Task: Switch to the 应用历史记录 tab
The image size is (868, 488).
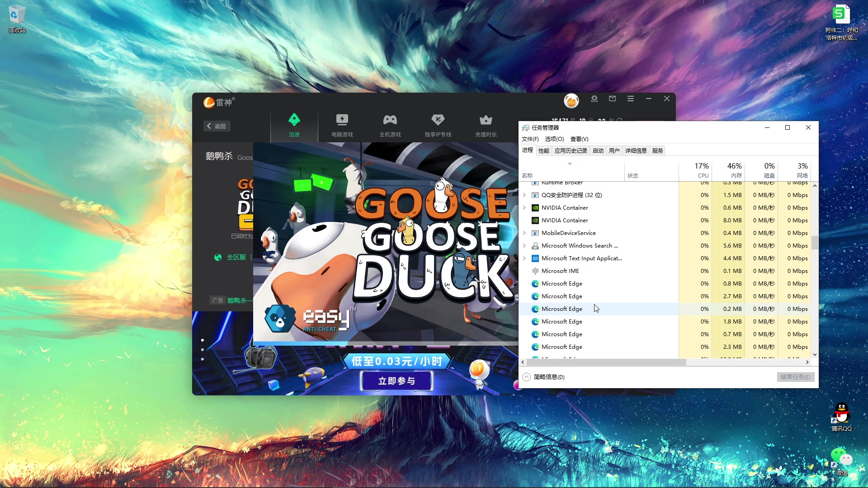Action: click(571, 151)
